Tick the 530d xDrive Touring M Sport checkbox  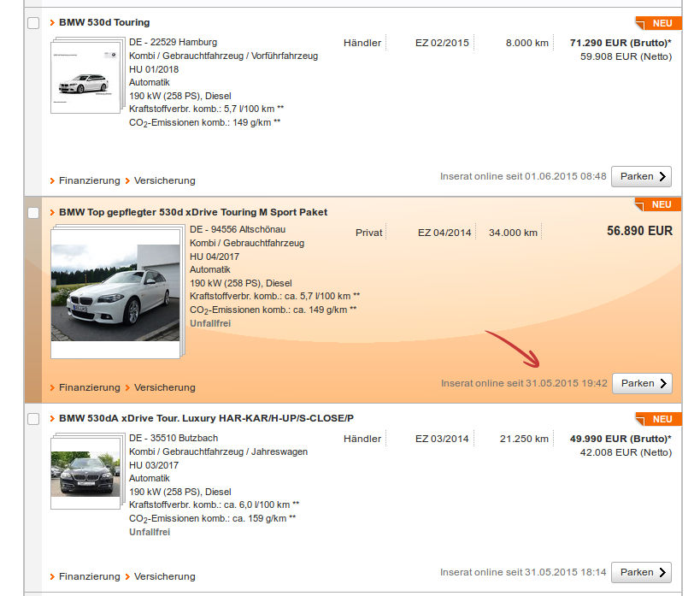point(33,213)
